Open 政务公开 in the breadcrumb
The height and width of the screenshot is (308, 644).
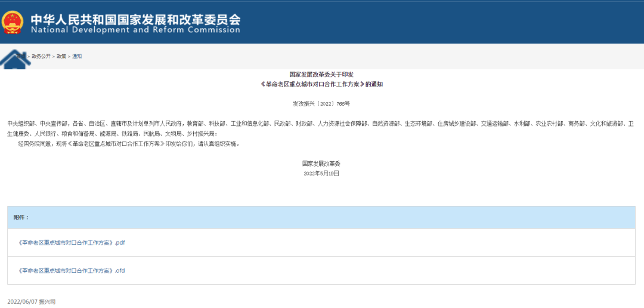pos(41,56)
